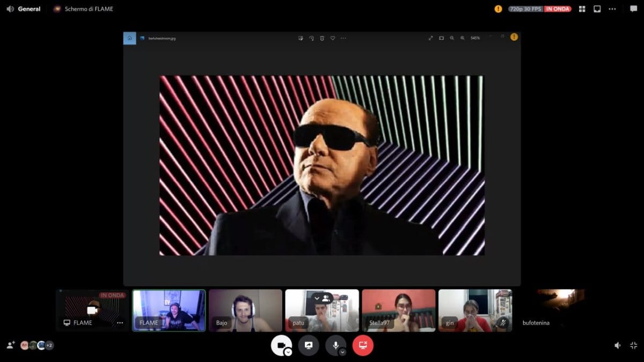Disconnect from the call with red button
The height and width of the screenshot is (362, 644).
(363, 345)
